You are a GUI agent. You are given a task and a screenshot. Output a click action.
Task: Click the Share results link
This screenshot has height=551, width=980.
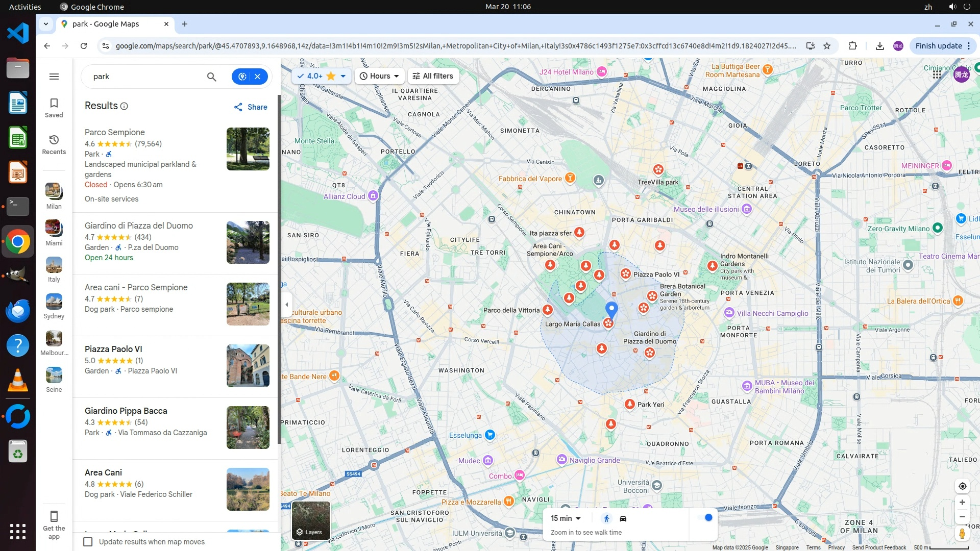(x=251, y=107)
